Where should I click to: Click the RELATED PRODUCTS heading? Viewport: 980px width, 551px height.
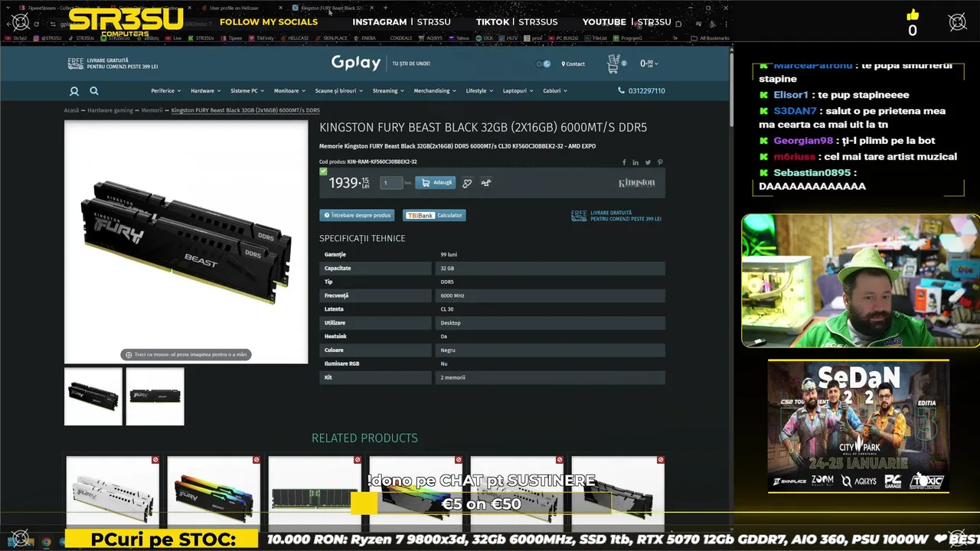pos(364,439)
